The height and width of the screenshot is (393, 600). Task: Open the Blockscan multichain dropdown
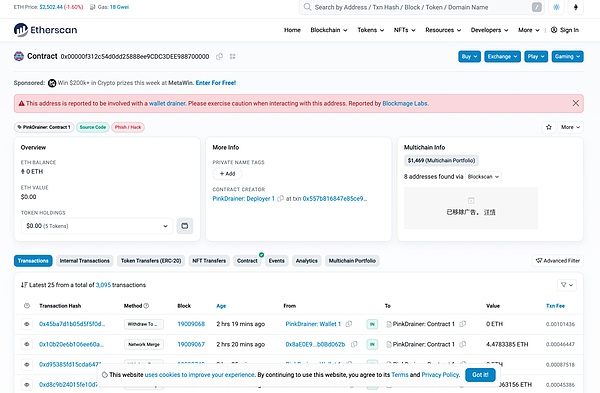[483, 177]
